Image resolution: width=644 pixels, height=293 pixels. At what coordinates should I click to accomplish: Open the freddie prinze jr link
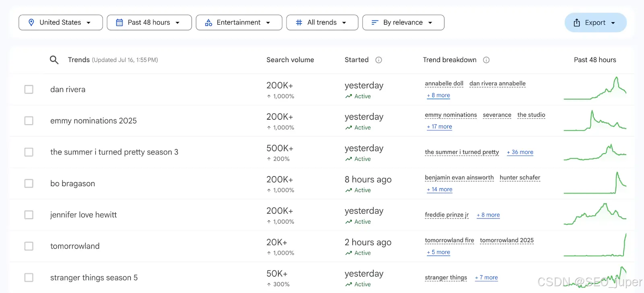click(x=447, y=215)
